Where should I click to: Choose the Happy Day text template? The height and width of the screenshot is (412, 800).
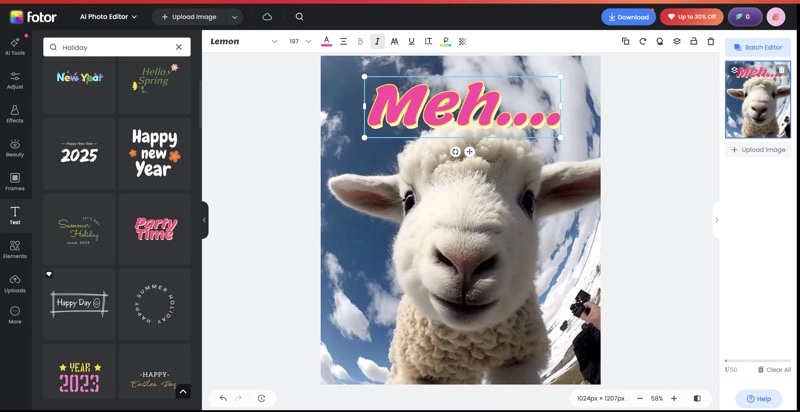point(79,304)
